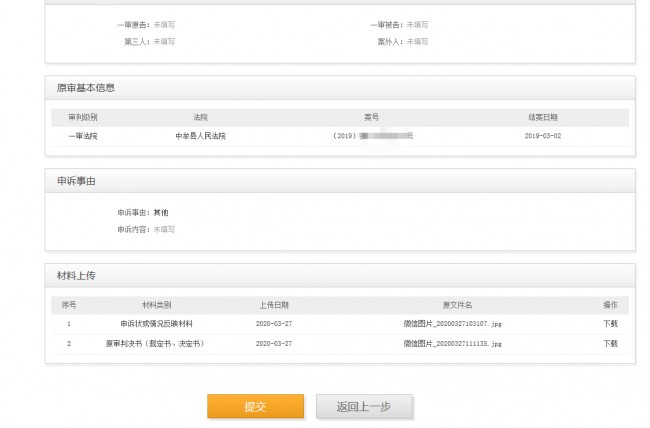Click the 上传日期 column header
Image resolution: width=650 pixels, height=428 pixels.
click(x=274, y=305)
